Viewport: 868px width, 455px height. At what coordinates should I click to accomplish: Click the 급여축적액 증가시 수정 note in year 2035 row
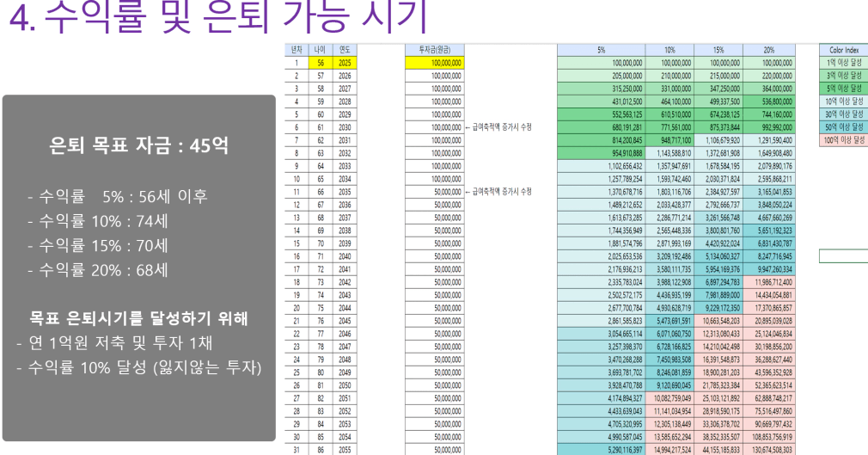pos(498,192)
